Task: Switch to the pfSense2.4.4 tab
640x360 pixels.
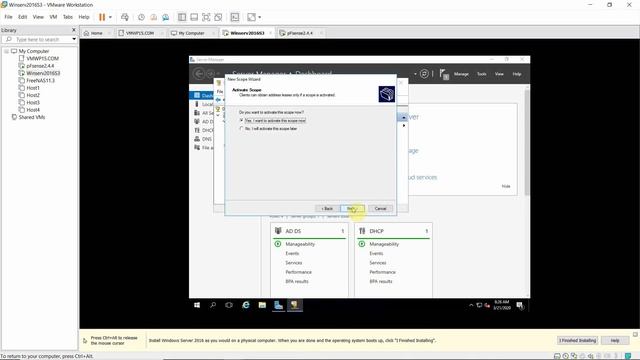Action: 300,33
